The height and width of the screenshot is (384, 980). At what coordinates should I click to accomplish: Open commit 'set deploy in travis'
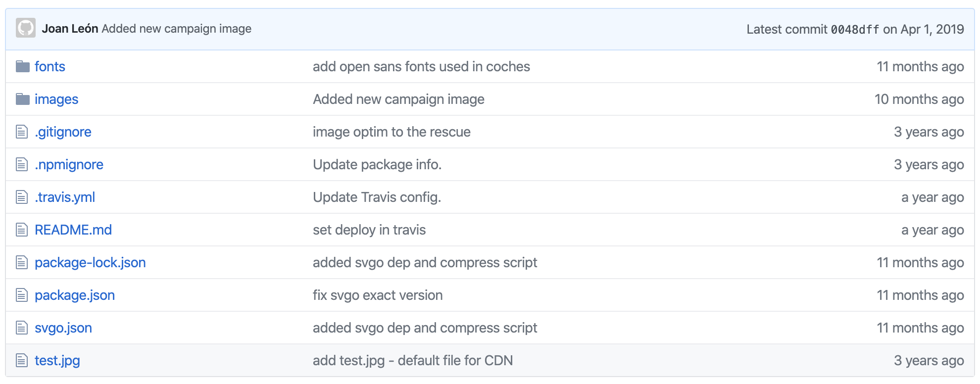tap(369, 230)
